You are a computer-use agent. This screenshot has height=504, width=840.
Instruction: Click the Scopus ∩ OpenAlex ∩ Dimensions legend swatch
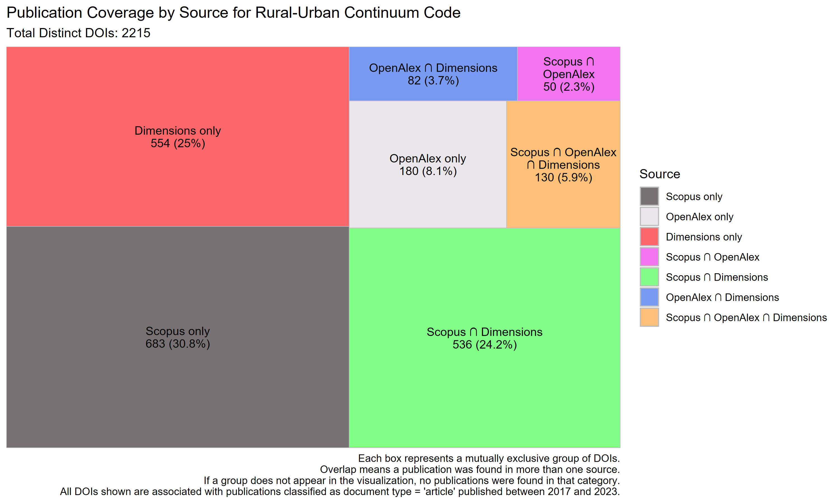click(649, 317)
